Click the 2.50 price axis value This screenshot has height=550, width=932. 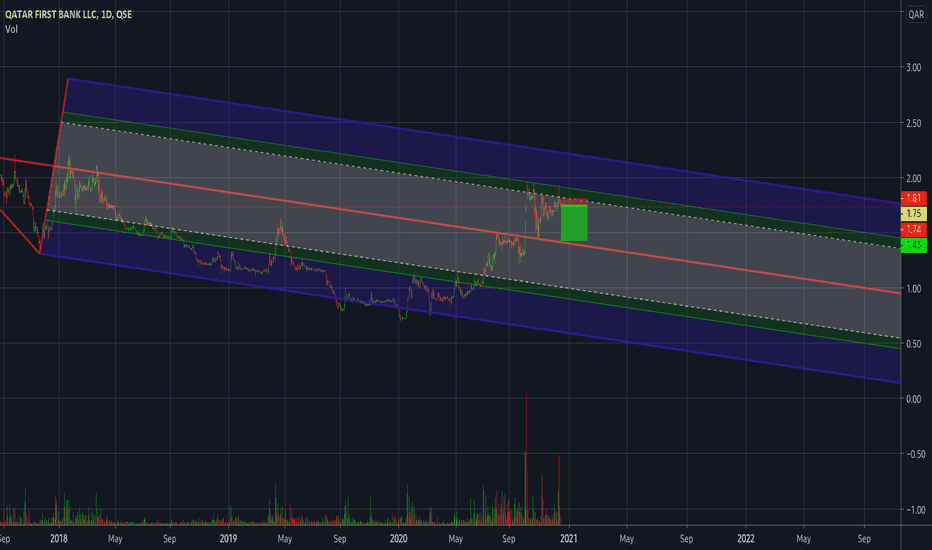coord(914,123)
